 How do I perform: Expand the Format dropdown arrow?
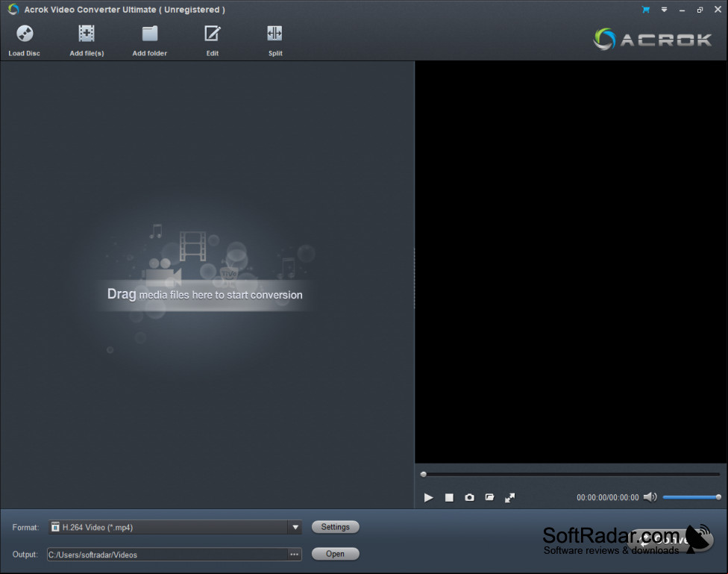[x=295, y=528]
